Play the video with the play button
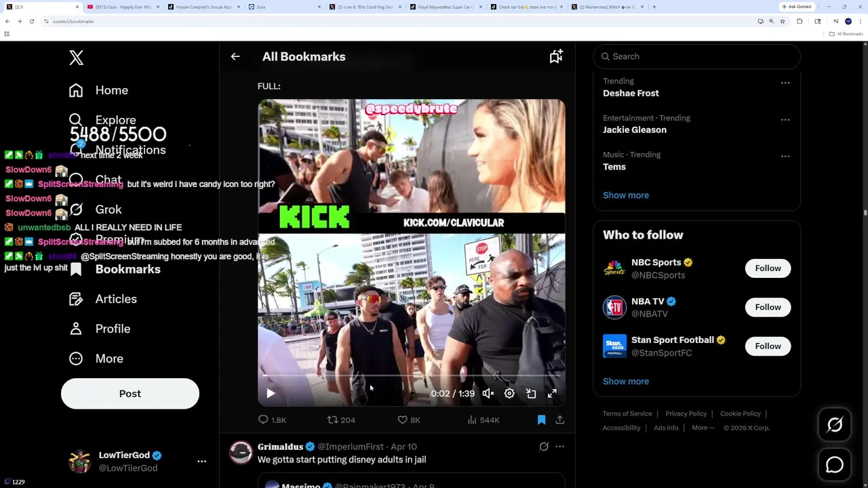868x488 pixels. click(x=271, y=393)
